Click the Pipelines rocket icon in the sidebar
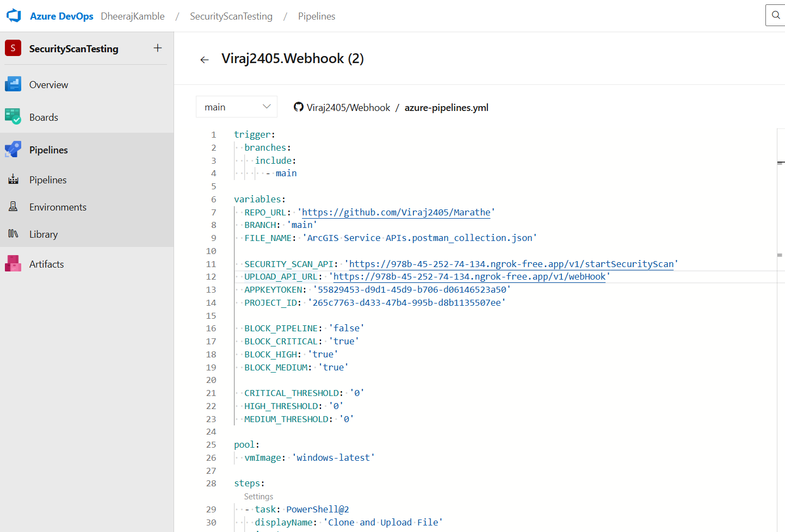Viewport: 785px width, 532px height. pyautogui.click(x=13, y=150)
